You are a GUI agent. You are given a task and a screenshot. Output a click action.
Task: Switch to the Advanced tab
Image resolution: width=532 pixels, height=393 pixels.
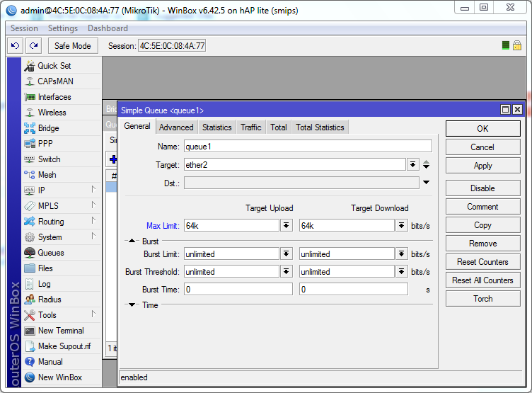point(176,127)
